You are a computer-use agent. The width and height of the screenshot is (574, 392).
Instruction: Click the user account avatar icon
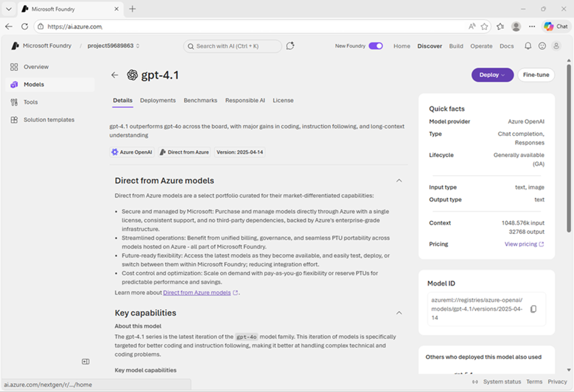point(556,46)
